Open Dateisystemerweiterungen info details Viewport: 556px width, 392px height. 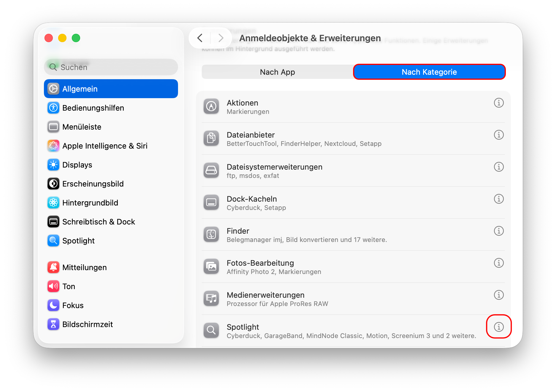click(x=498, y=167)
